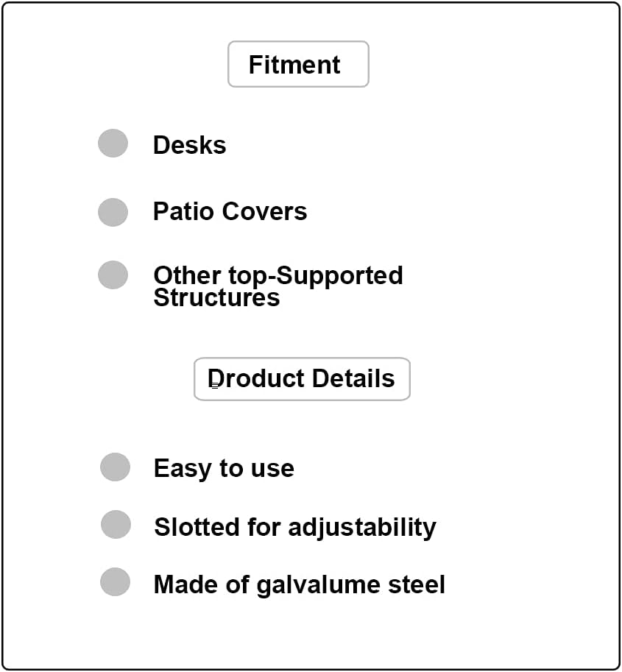Click the small cursor glyph on Product Details
Screen dimensions: 622x672
[214, 384]
